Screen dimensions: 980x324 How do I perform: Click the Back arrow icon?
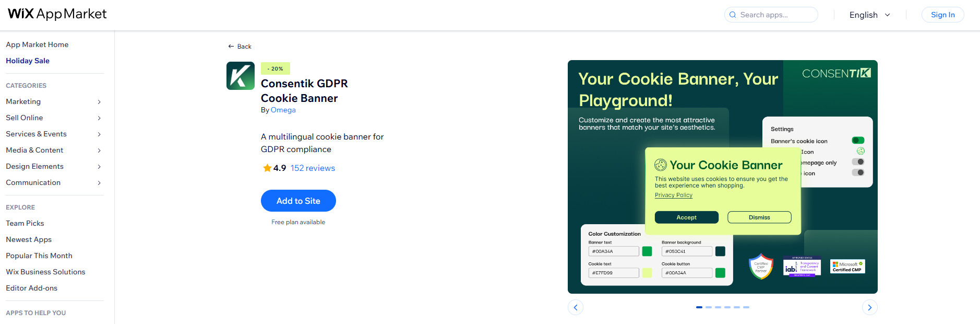[231, 47]
